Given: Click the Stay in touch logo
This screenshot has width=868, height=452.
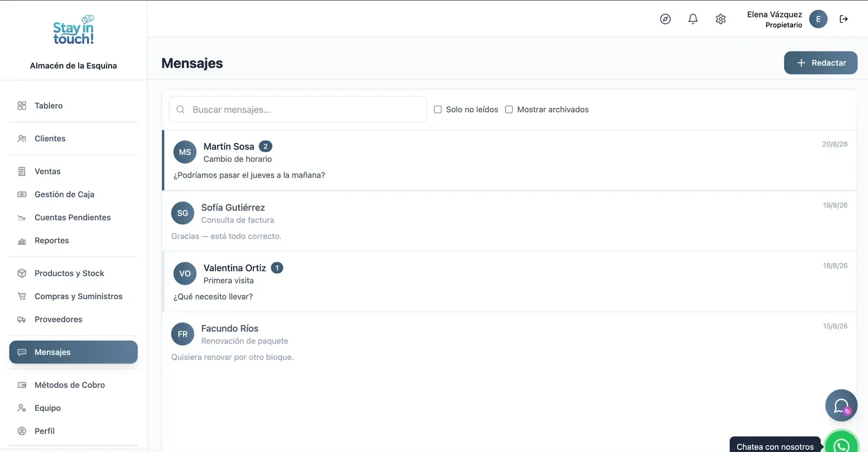Looking at the screenshot, I should point(73,30).
